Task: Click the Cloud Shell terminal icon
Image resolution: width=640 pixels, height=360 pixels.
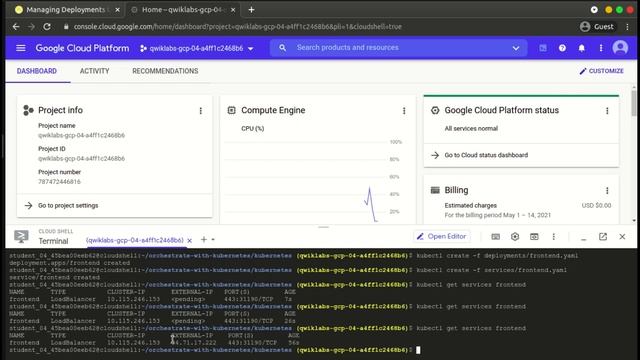Action: click(21, 236)
